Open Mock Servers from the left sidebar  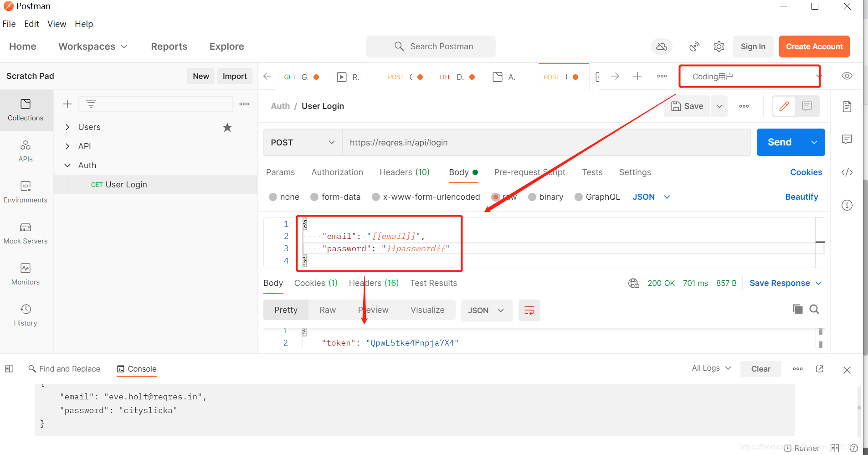point(26,233)
